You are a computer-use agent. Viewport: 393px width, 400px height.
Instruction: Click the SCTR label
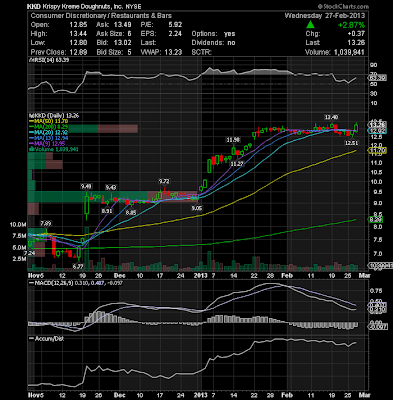201,52
